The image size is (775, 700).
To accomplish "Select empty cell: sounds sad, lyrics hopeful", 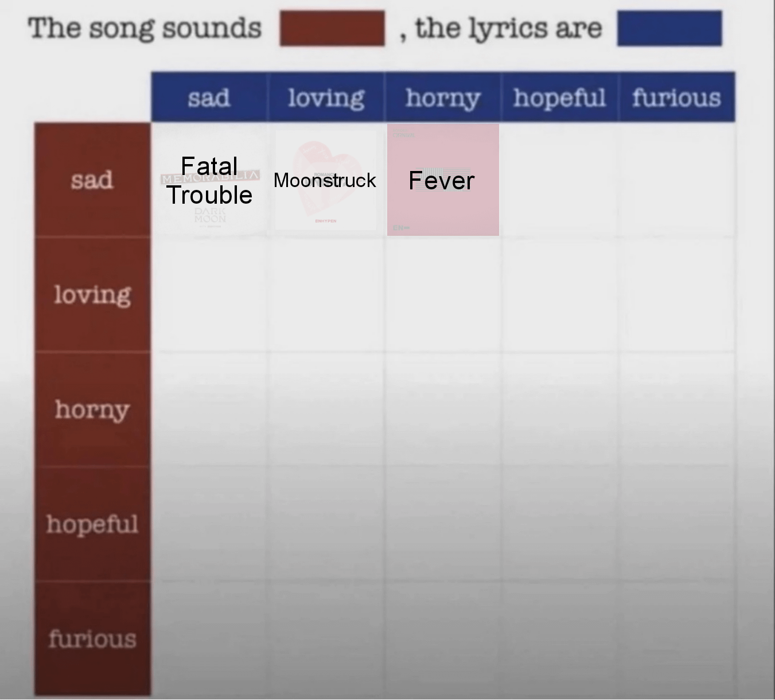I will (x=559, y=180).
